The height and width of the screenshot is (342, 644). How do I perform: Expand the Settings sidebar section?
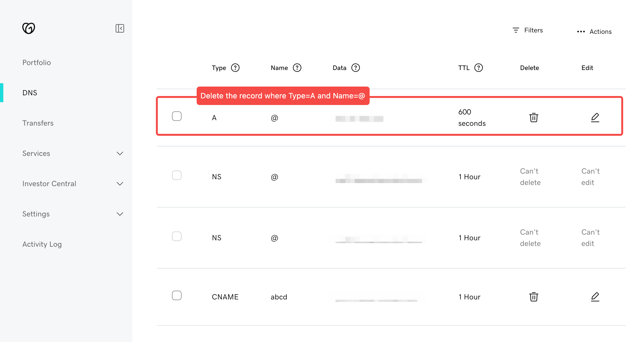[120, 214]
